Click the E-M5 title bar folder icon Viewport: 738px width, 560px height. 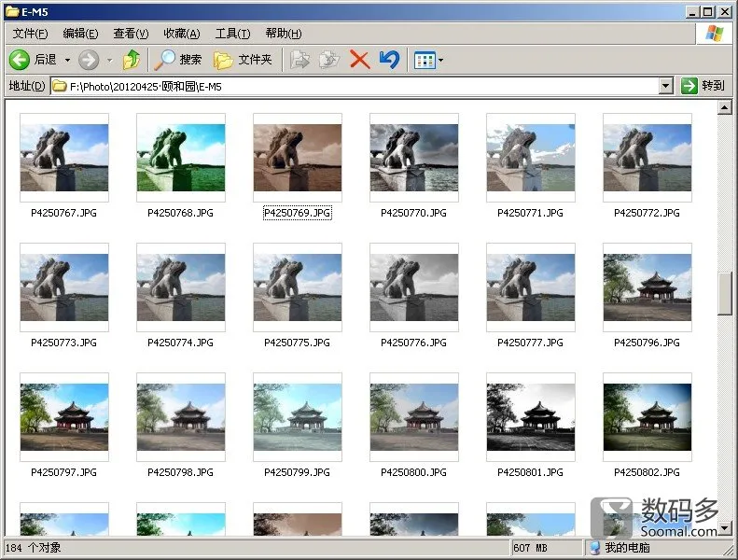coord(12,11)
